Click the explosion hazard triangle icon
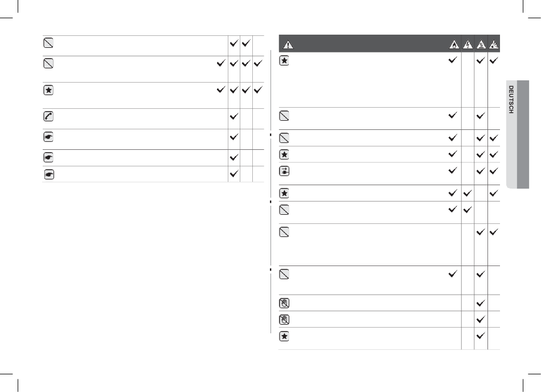This screenshot has width=541, height=392. point(494,44)
